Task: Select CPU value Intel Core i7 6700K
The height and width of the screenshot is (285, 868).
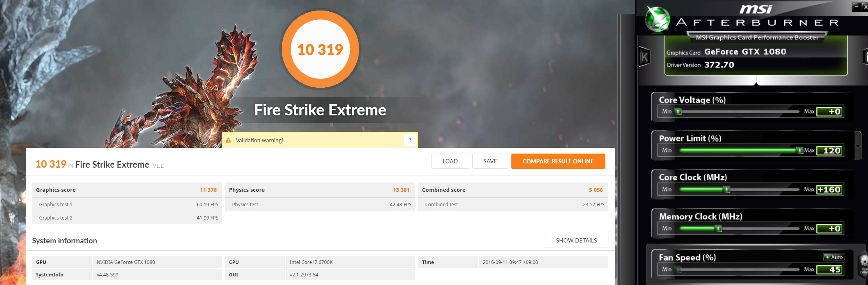Action: tap(311, 262)
